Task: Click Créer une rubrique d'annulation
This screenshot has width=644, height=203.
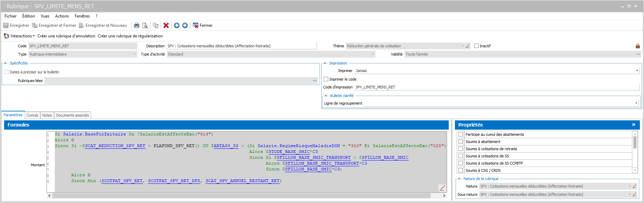Action: point(66,36)
